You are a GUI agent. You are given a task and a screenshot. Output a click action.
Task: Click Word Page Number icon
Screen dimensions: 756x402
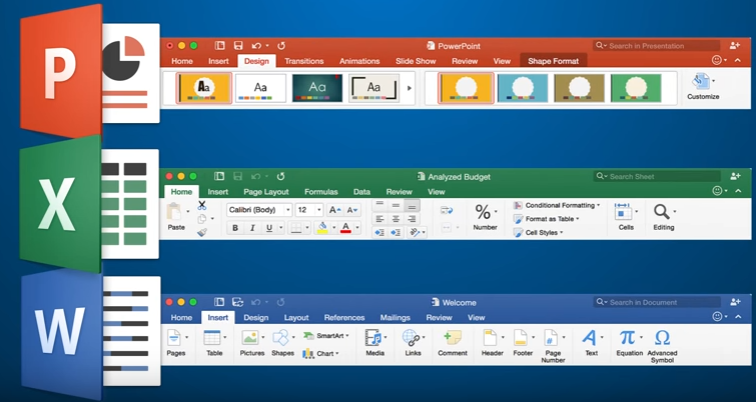(551, 338)
